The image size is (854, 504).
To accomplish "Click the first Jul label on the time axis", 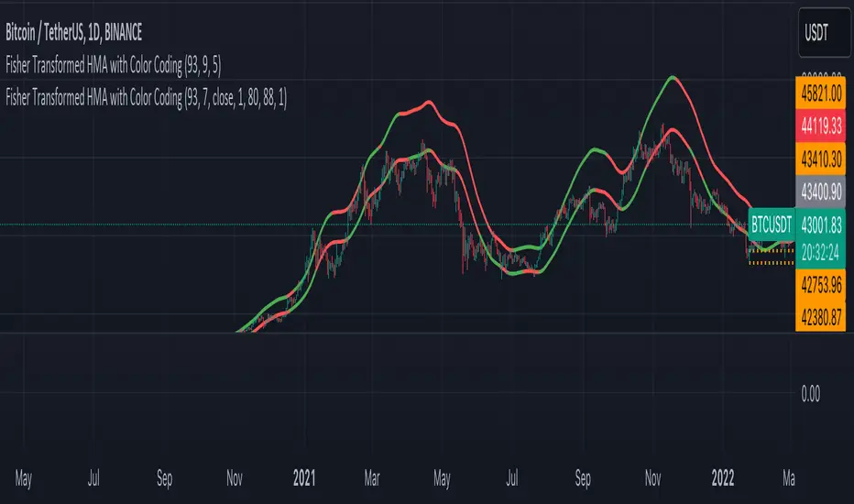I will click(x=93, y=478).
